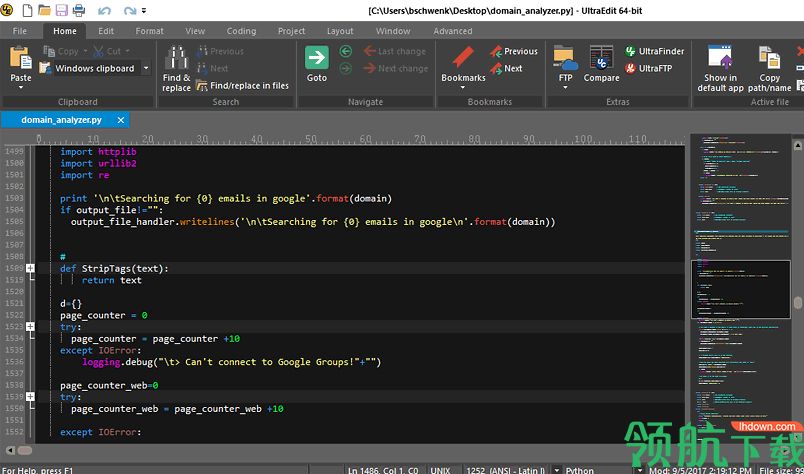Image resolution: width=804 pixels, height=474 pixels.
Task: Open the FTP cloud folder icon
Action: [566, 57]
